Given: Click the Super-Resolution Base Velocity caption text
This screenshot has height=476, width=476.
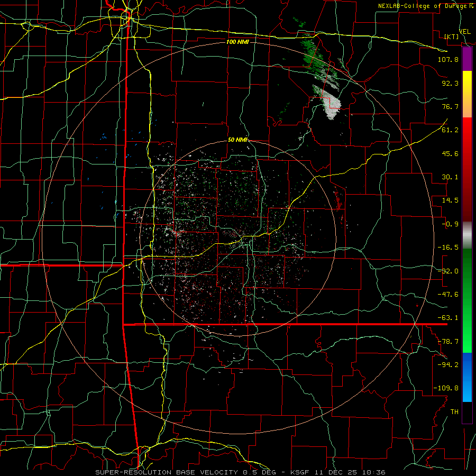Looking at the screenshot, I should (186, 472).
